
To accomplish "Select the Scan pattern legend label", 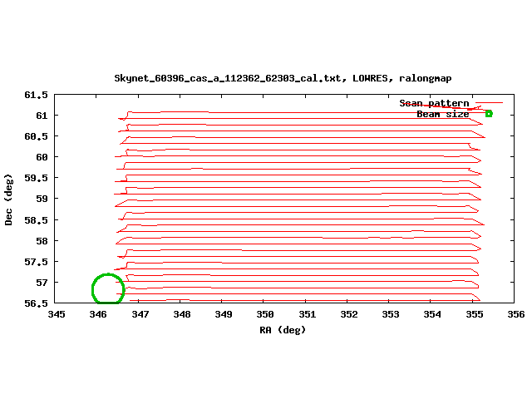I will pos(434,103).
